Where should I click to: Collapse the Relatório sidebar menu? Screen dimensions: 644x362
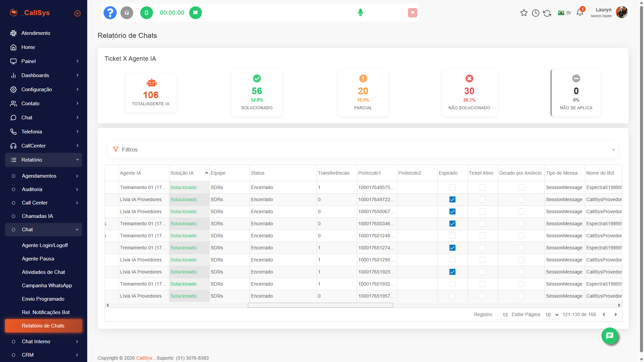44,160
